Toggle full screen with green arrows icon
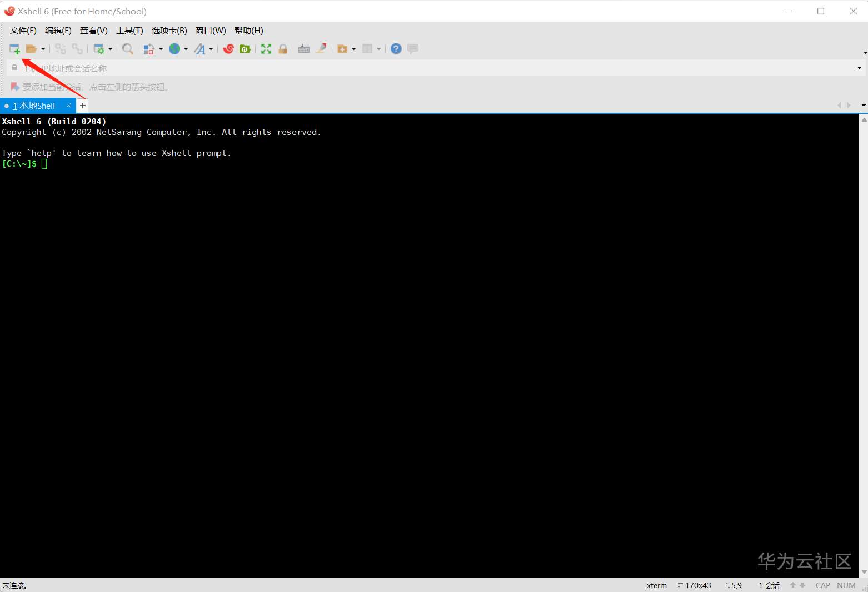 pyautogui.click(x=266, y=49)
